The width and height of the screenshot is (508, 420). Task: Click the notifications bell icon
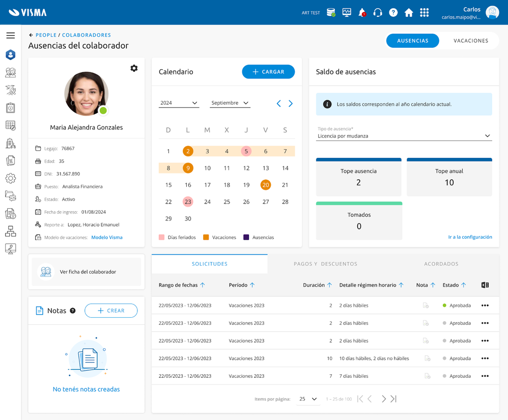[x=362, y=13]
